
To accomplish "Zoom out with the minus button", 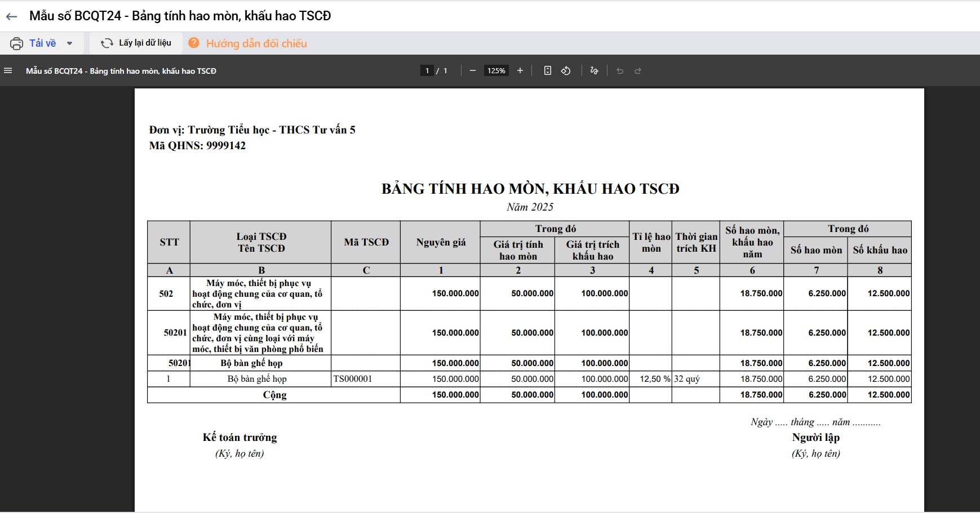I will coord(473,70).
